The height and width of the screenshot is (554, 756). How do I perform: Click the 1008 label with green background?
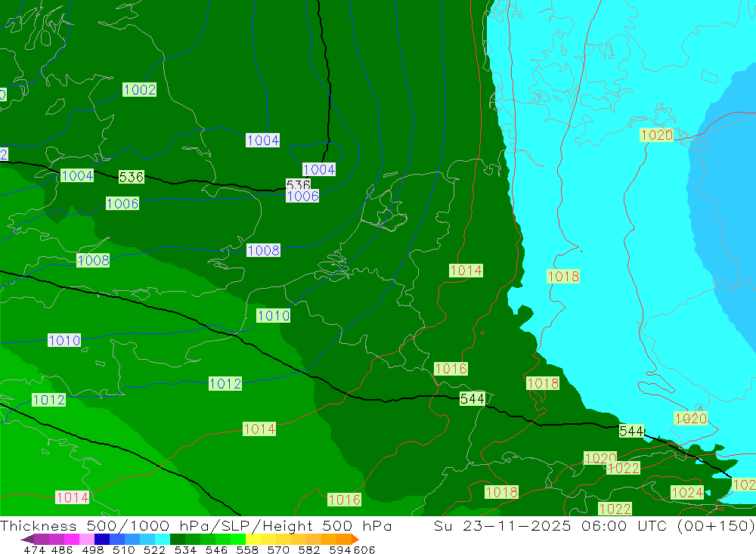click(93, 260)
